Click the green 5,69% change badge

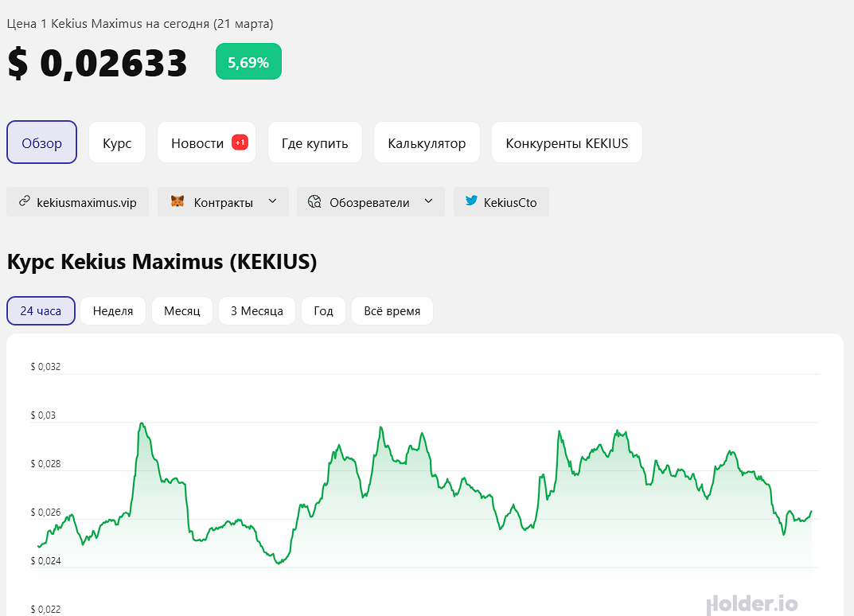tap(248, 62)
